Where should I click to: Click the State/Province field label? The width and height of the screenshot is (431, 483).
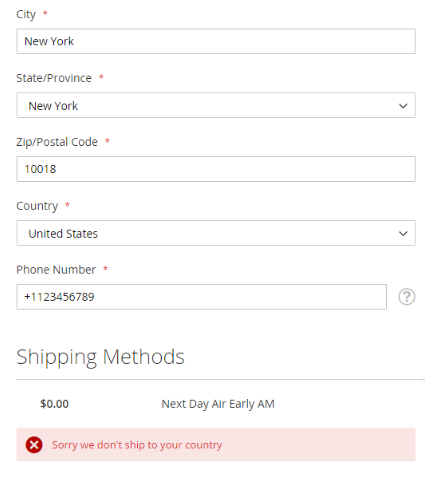point(54,78)
